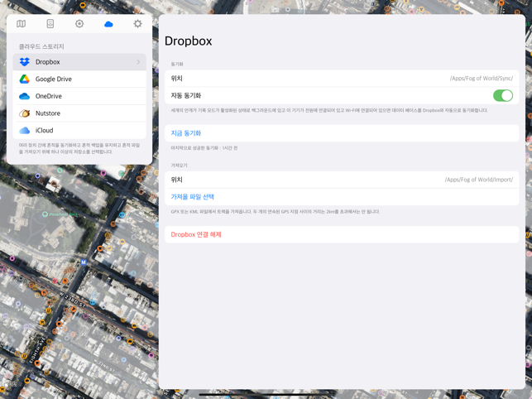Viewport: 532px width, 399px height.
Task: Open the map tab icon
Action: [x=21, y=24]
